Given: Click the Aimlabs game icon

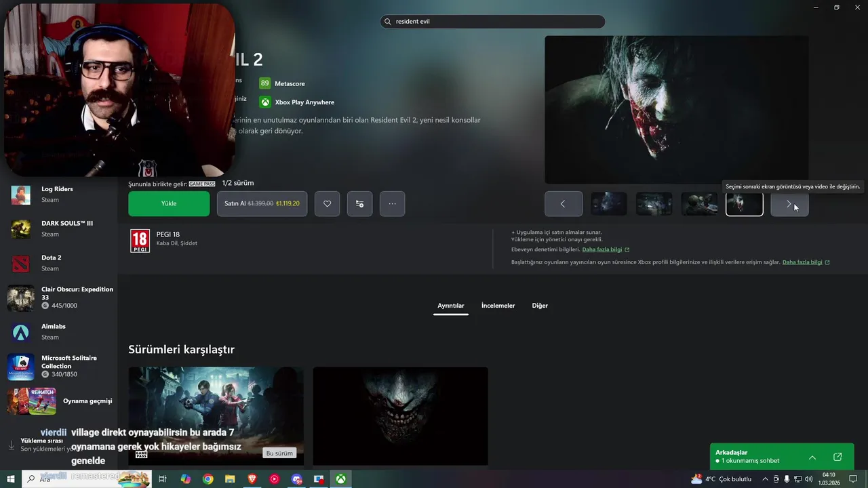Looking at the screenshot, I should 20,332.
